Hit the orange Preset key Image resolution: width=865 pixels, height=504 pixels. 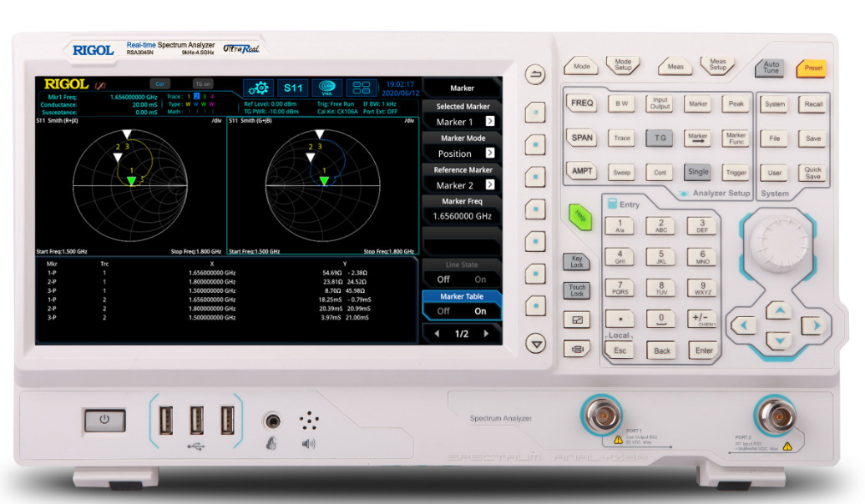click(x=812, y=68)
